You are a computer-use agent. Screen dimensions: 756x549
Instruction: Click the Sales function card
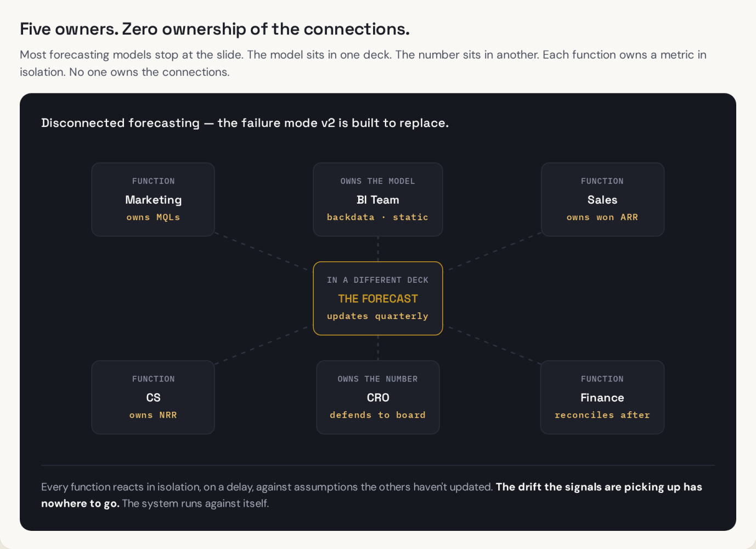602,199
